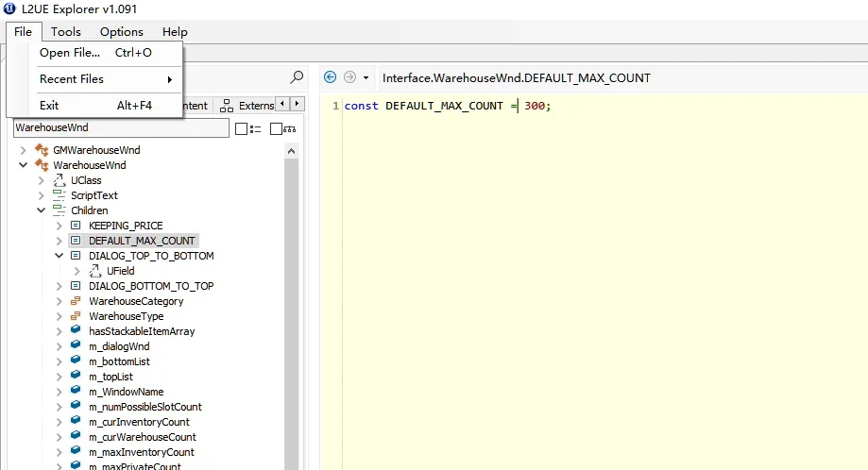Expand the WarehouseCategory node
The width and height of the screenshot is (868, 470).
59,301
